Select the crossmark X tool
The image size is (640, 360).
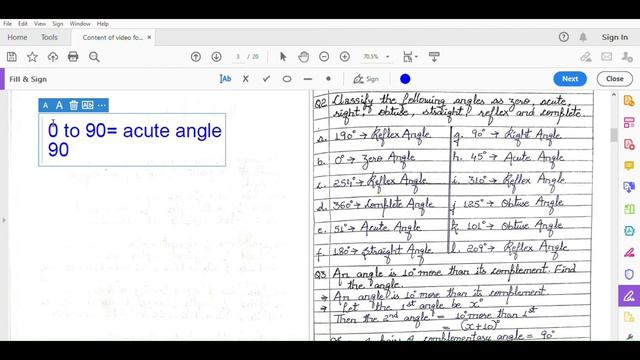tap(246, 79)
